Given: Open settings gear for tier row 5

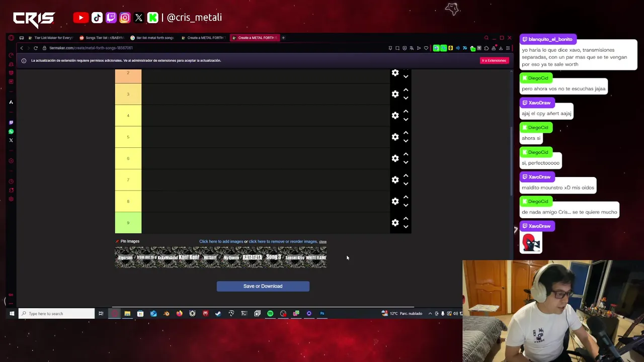Looking at the screenshot, I should point(395,137).
